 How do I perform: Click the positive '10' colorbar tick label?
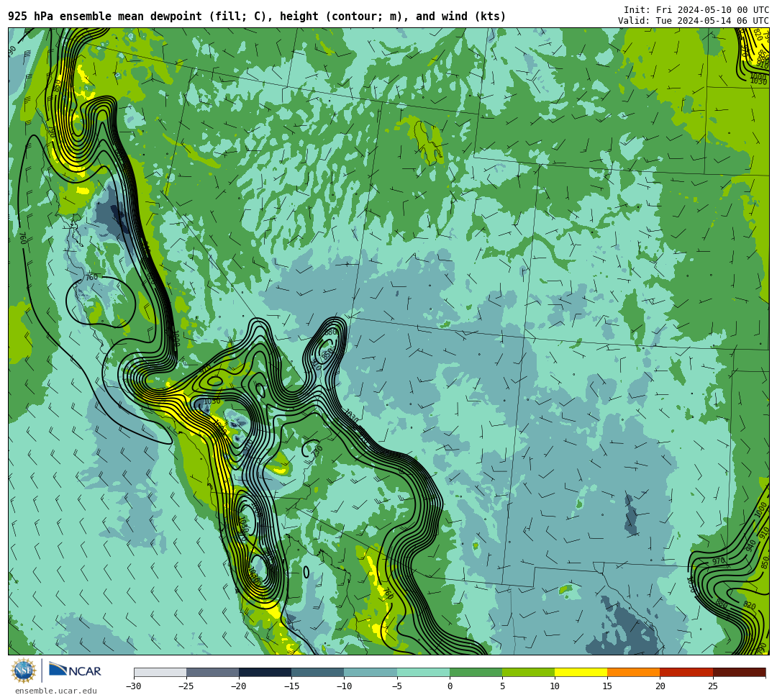pos(555,686)
